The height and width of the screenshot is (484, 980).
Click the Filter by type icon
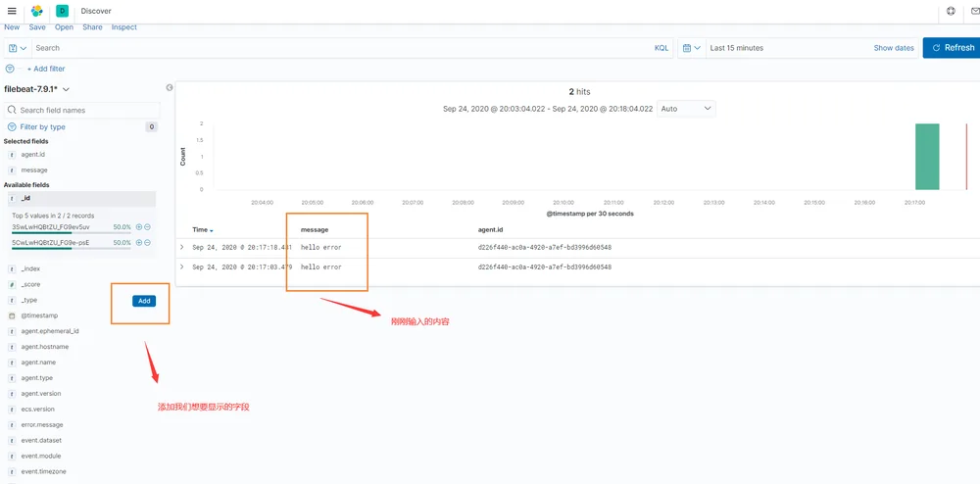pyautogui.click(x=11, y=126)
